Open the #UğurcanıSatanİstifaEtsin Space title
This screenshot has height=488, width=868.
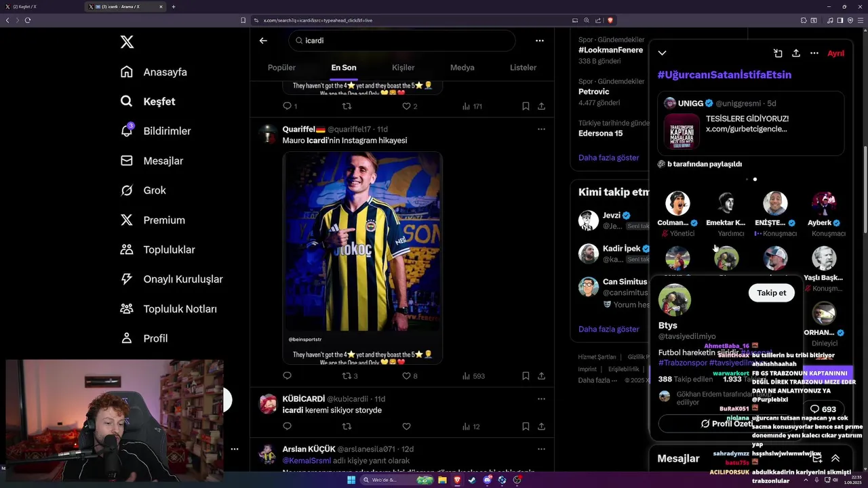[724, 75]
